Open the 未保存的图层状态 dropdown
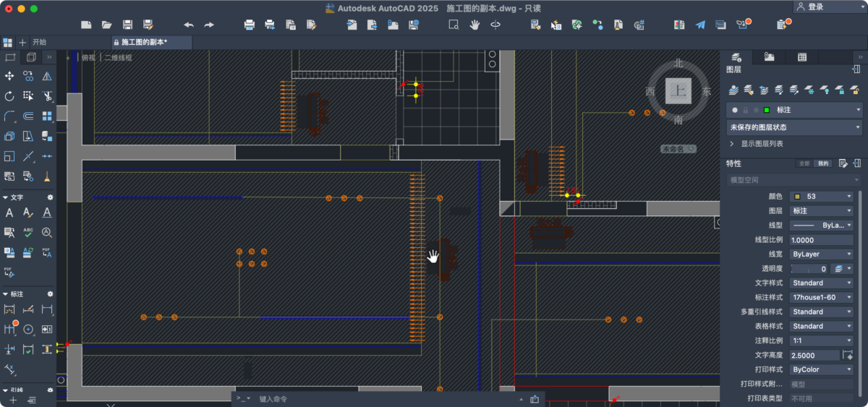Image resolution: width=868 pixels, height=407 pixels. click(794, 127)
